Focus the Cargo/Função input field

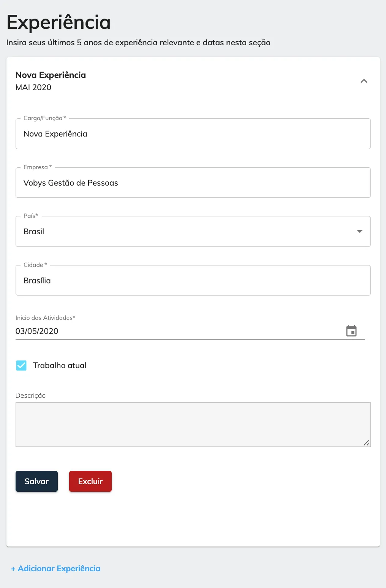pyautogui.click(x=193, y=134)
